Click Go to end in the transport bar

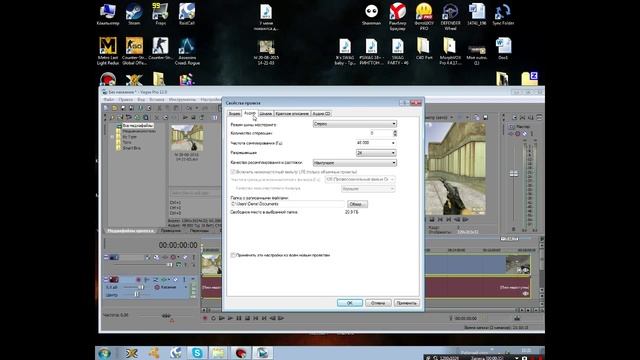click(x=264, y=318)
